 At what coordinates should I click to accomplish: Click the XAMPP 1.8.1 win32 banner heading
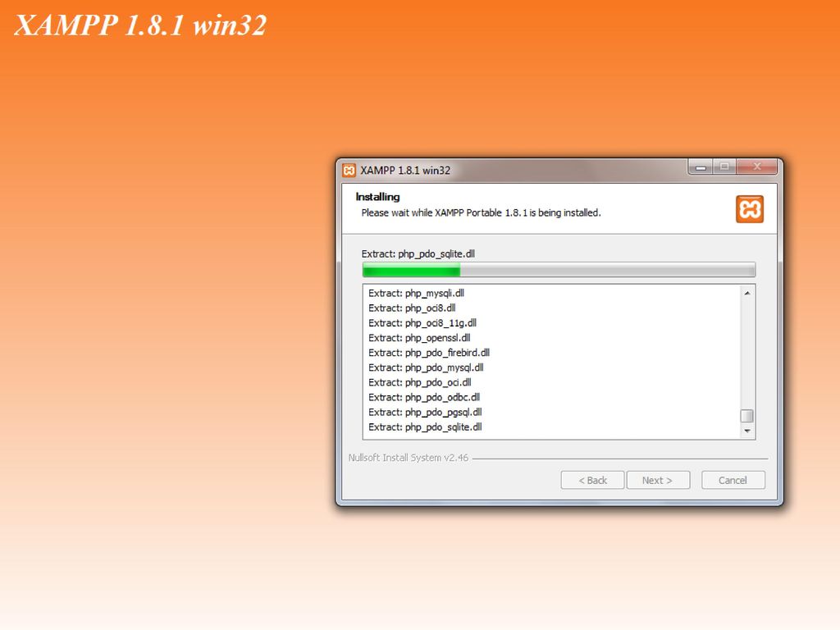[x=140, y=25]
